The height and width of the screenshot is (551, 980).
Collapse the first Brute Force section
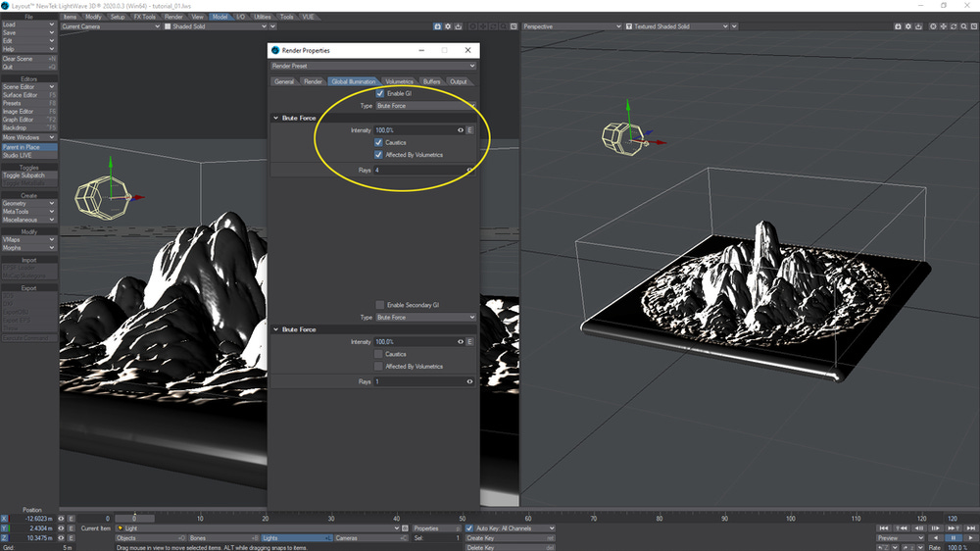tap(275, 118)
